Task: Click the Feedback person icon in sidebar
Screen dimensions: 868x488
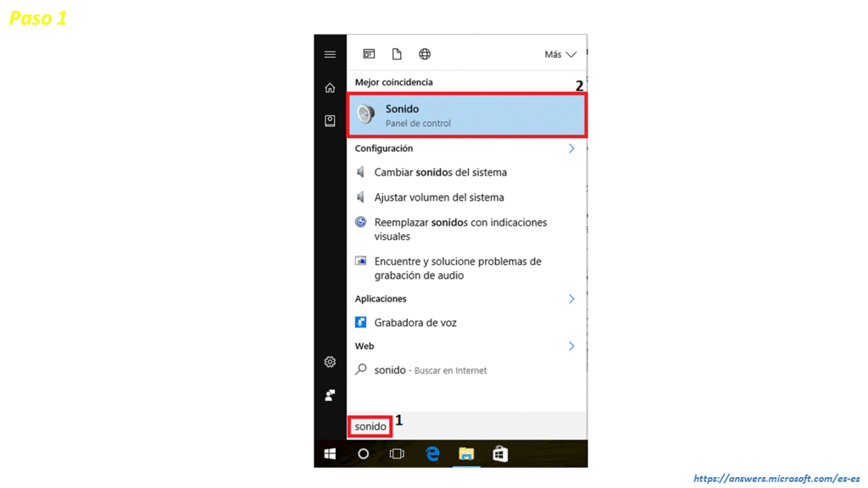Action: [x=330, y=395]
